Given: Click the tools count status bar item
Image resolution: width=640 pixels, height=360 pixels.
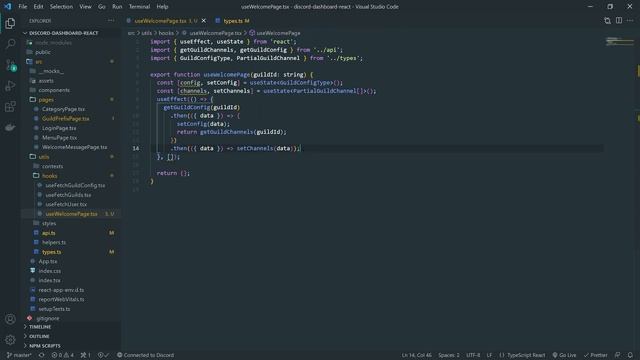Looking at the screenshot, I should (86, 355).
